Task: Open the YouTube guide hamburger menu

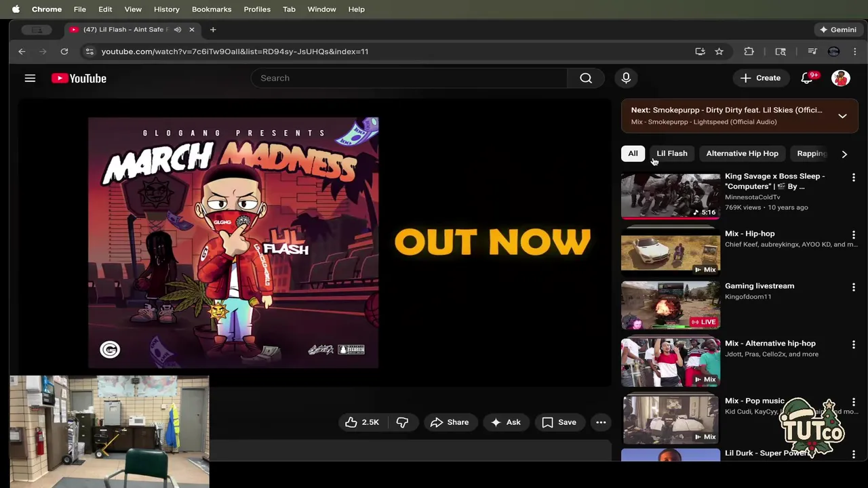Action: click(x=30, y=78)
